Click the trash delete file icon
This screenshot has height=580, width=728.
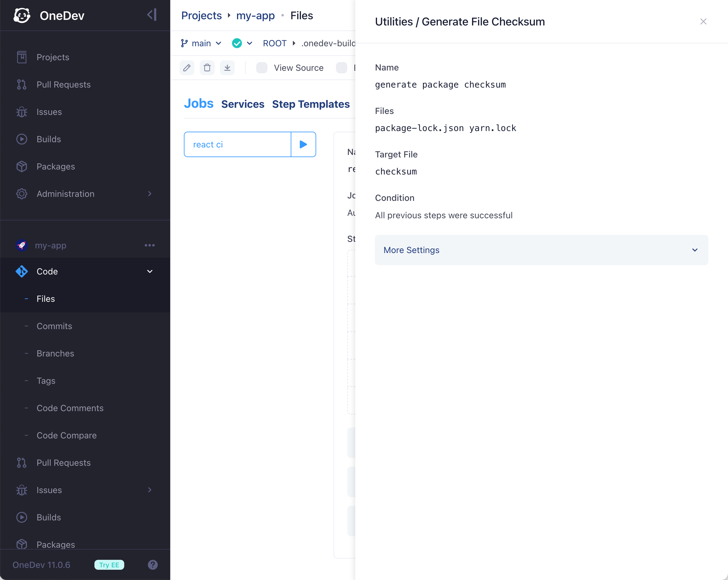coord(207,68)
